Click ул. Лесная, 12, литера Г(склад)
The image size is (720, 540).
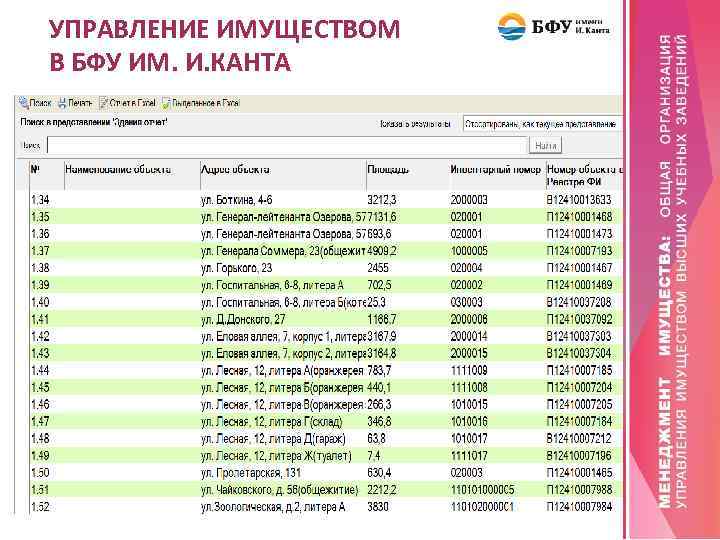[271, 421]
